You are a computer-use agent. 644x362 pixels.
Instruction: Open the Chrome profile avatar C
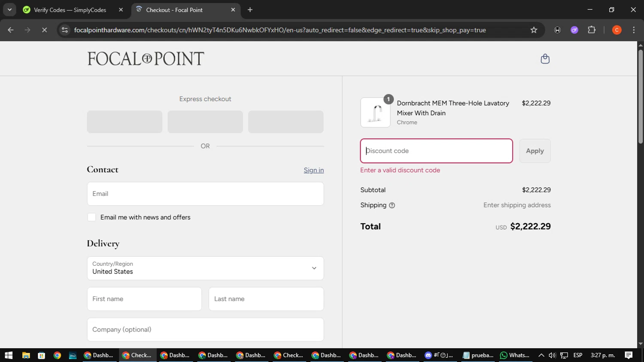pyautogui.click(x=617, y=30)
